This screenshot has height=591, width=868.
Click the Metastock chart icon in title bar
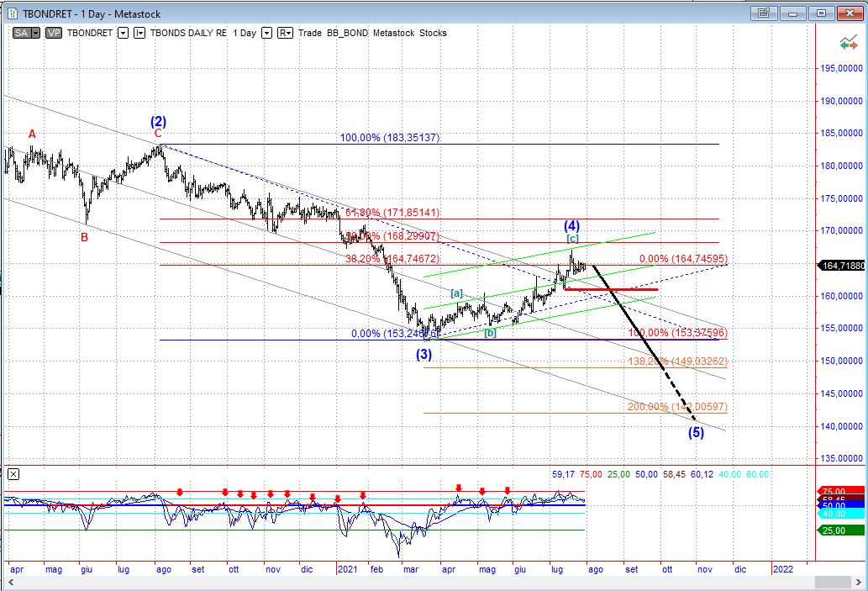pyautogui.click(x=13, y=13)
